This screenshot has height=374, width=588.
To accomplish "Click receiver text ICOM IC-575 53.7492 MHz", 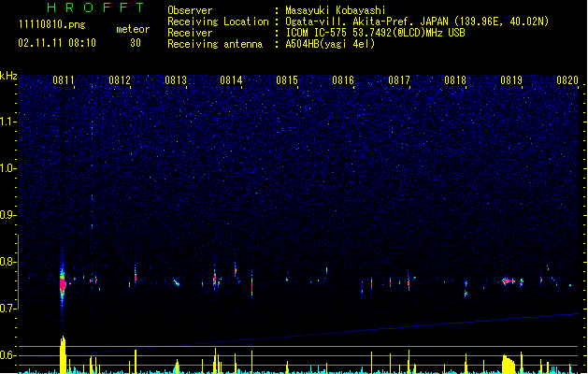I will coord(375,33).
